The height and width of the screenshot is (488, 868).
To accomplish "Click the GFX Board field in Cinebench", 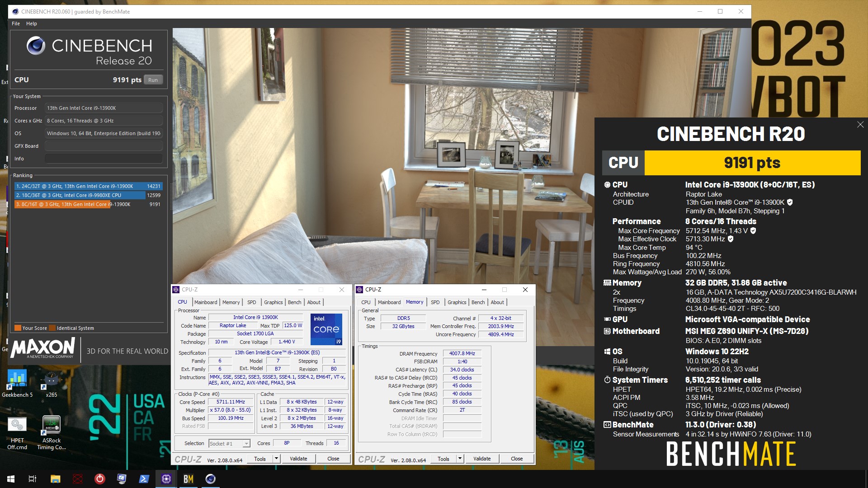I will (104, 146).
